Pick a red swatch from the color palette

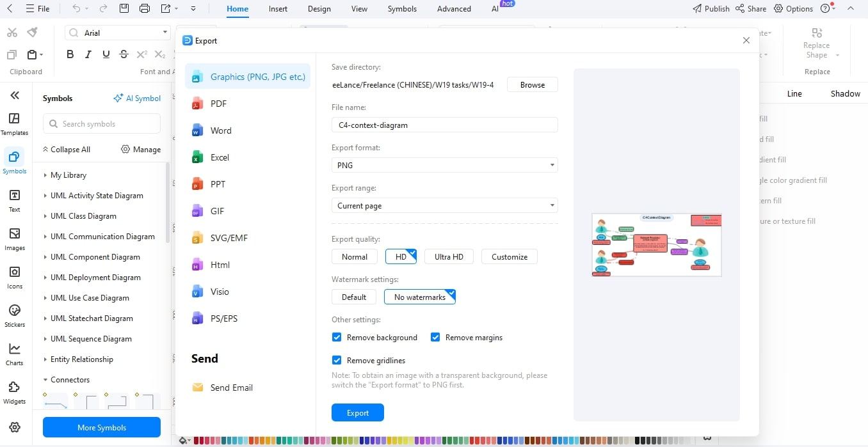click(197, 441)
